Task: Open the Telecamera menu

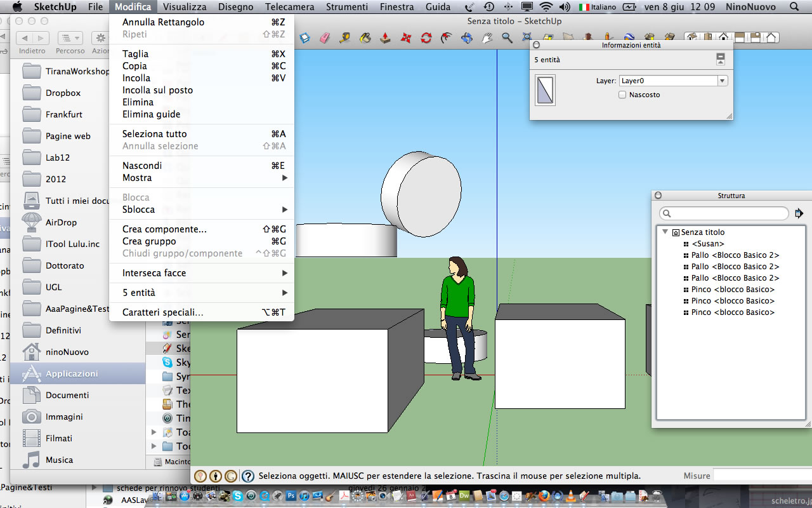Action: click(289, 7)
